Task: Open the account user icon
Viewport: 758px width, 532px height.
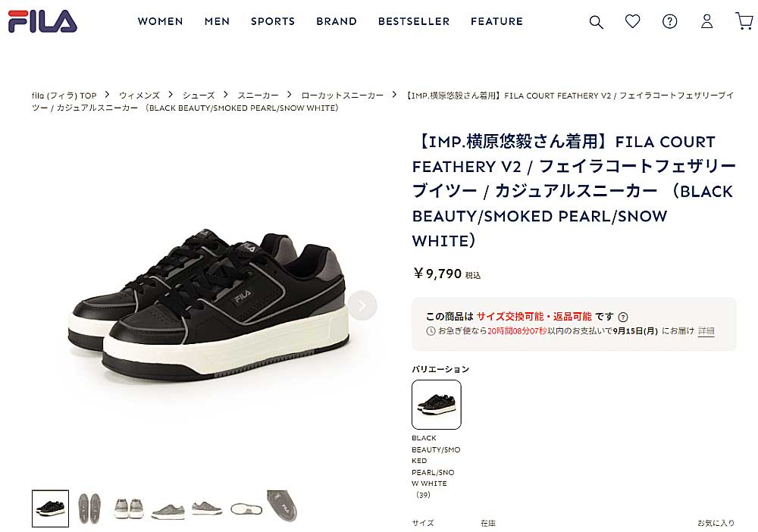Action: coord(706,21)
